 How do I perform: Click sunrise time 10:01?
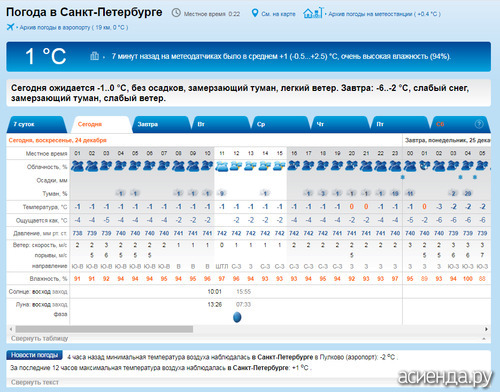pyautogui.click(x=214, y=292)
